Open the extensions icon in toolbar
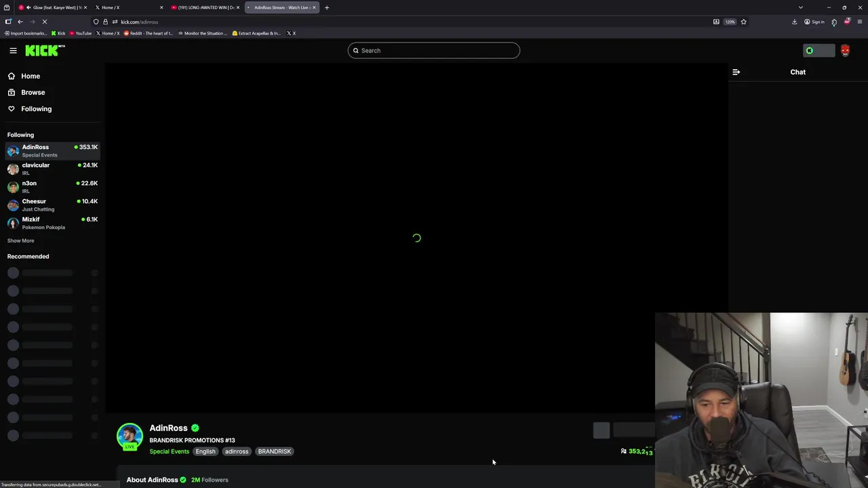The image size is (868, 488). pyautogui.click(x=834, y=22)
